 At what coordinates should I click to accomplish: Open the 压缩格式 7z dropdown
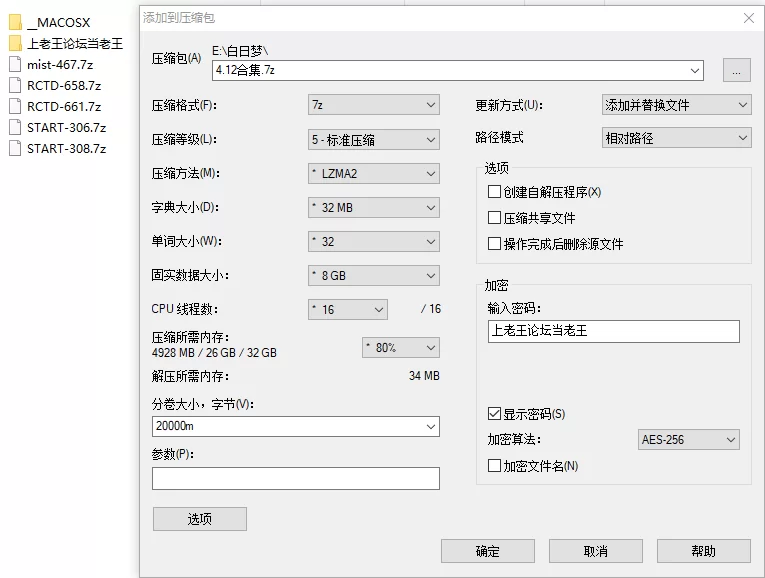point(374,105)
